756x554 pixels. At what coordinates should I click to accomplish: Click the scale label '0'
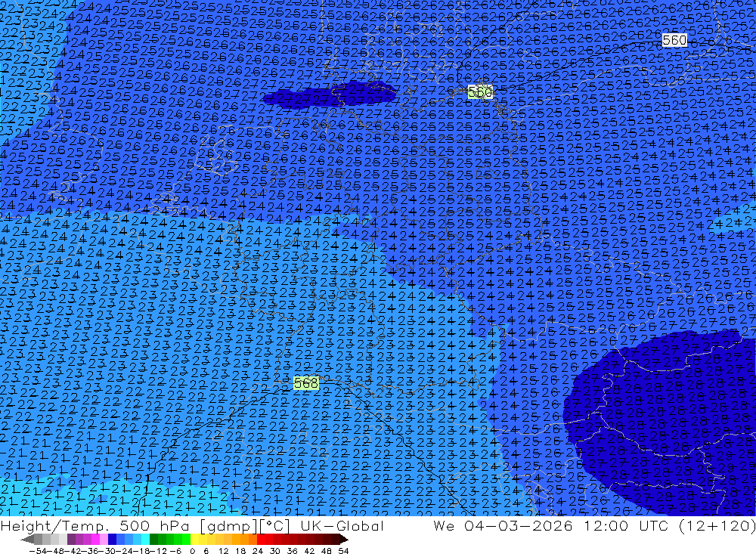[x=192, y=551]
